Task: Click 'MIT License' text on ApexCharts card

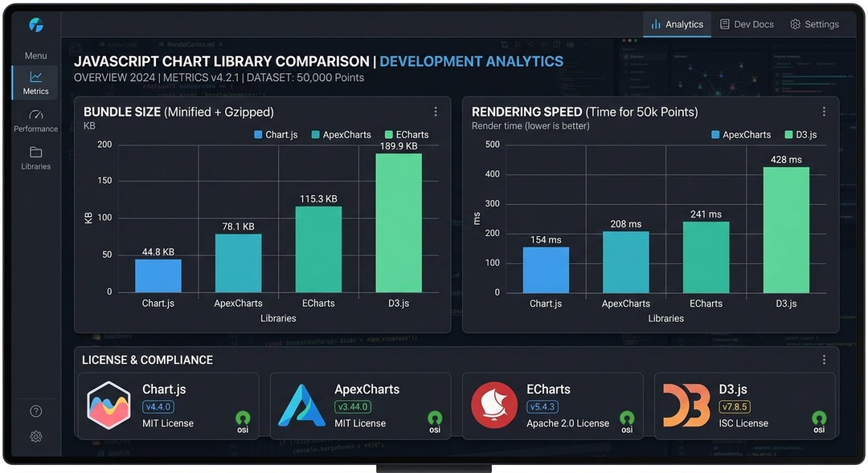Action: [x=360, y=423]
